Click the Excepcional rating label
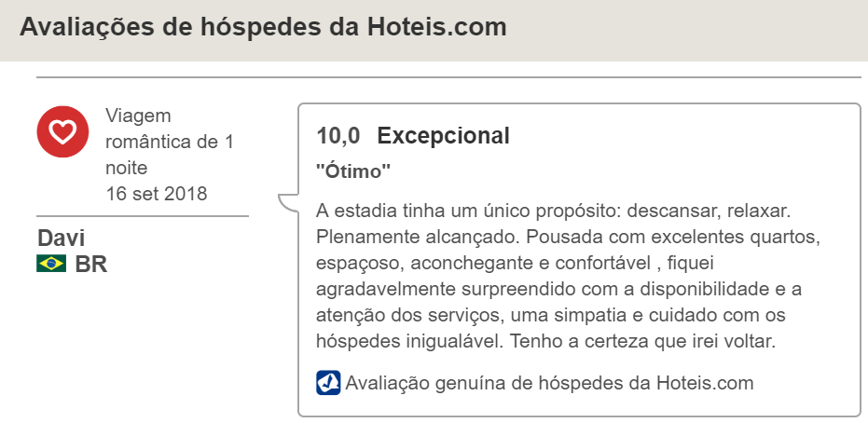The image size is (868, 423). [444, 136]
